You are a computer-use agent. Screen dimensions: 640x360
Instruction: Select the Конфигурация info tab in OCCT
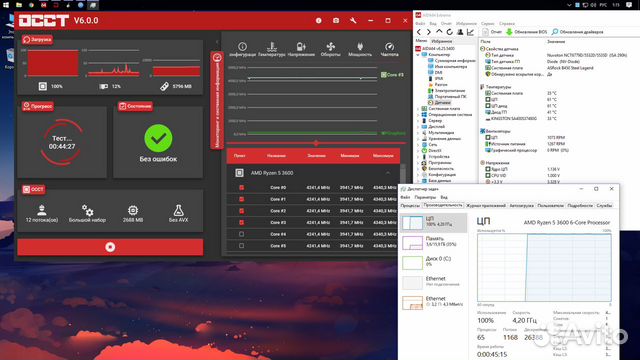click(x=242, y=49)
